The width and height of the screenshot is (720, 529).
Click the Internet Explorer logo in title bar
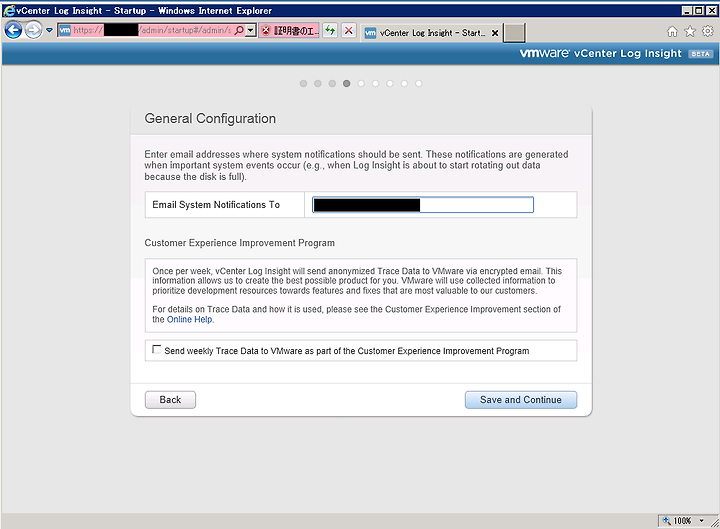9,10
